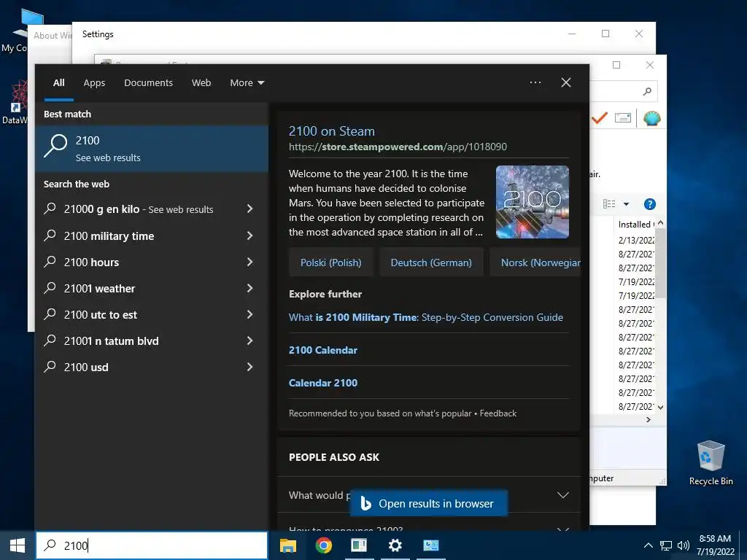Screen dimensions: 747x560
Task: Open the volume control tray icon
Action: click(683, 545)
